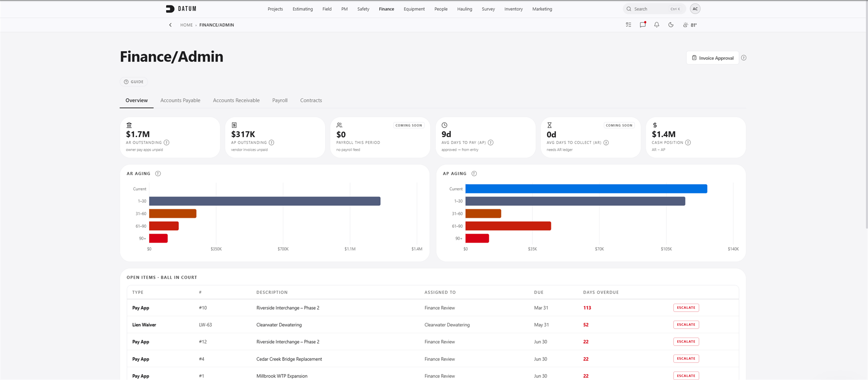
Task: Click AR Outstanding info icon
Action: 167,142
